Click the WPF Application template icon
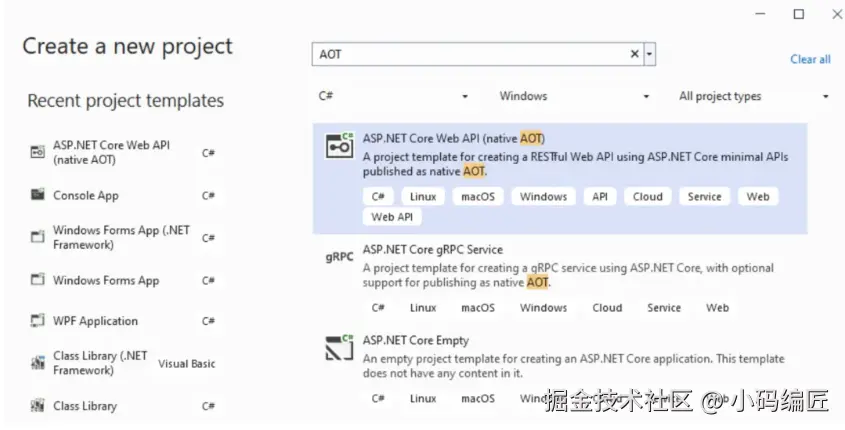 pos(37,321)
